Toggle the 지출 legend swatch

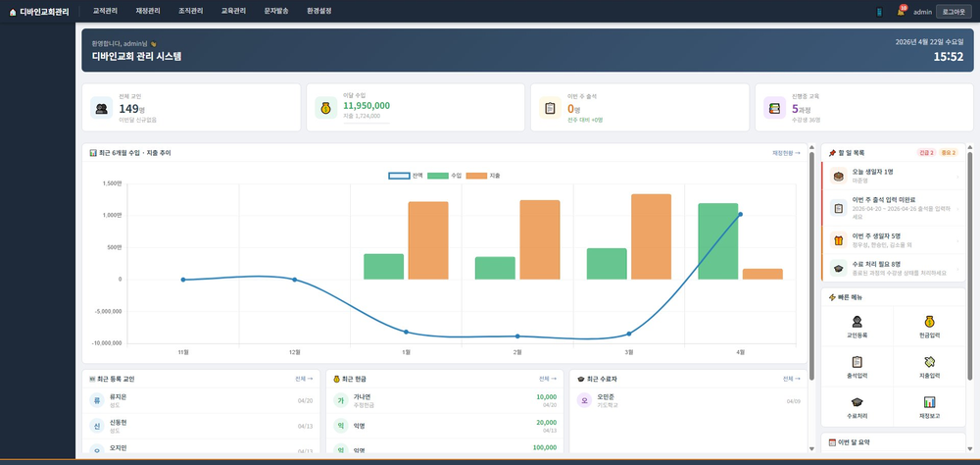coord(476,176)
